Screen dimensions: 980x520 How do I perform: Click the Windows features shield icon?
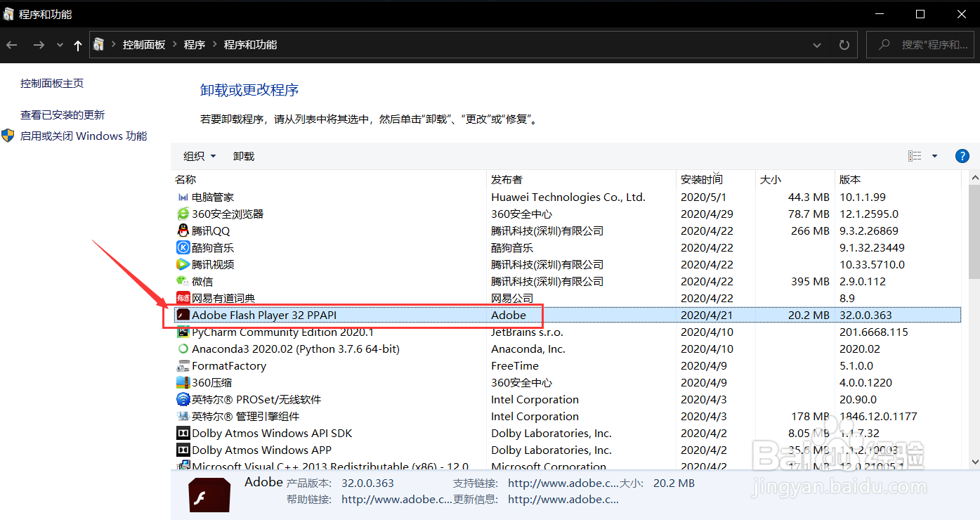click(8, 136)
